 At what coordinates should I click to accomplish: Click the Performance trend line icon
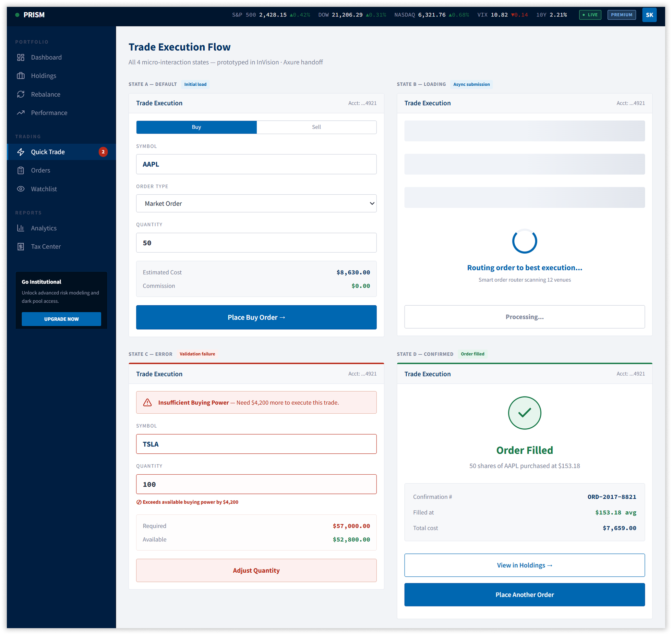(21, 113)
